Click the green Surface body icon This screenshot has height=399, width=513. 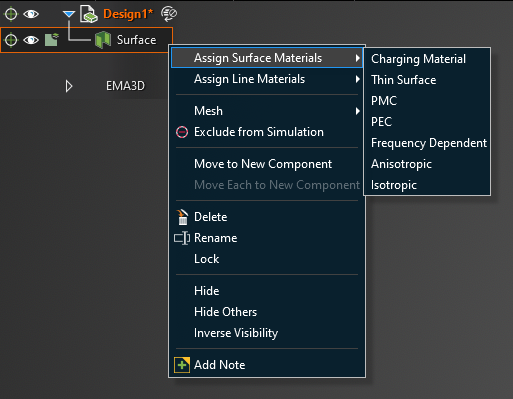[103, 40]
